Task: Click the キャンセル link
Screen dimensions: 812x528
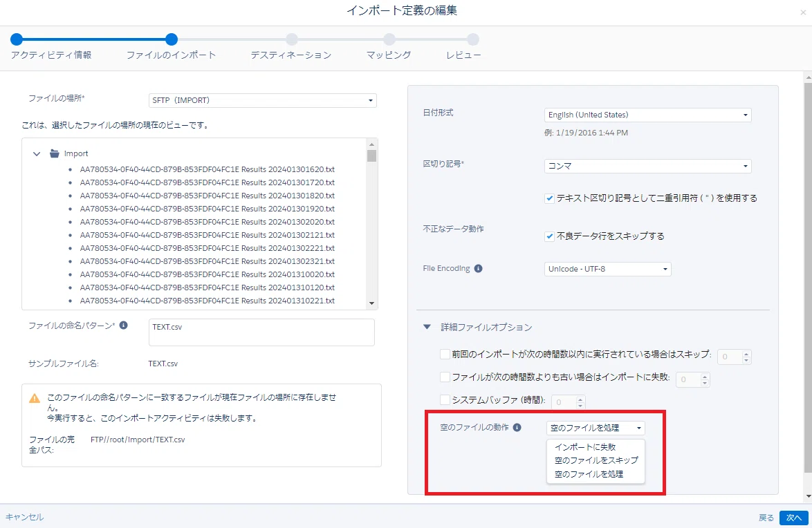Action: pyautogui.click(x=24, y=517)
